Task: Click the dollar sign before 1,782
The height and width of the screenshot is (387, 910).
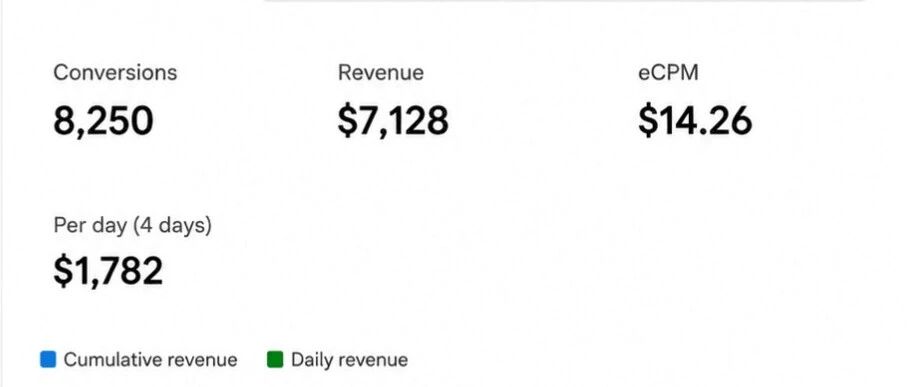Action: click(62, 271)
